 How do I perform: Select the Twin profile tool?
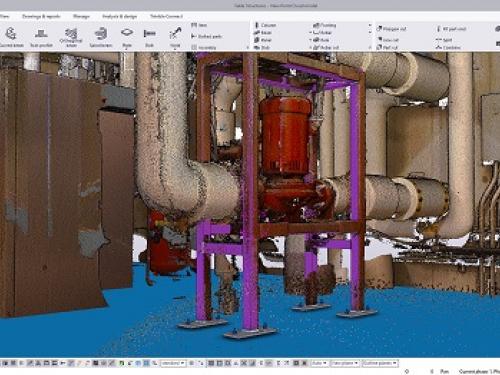coord(41,37)
